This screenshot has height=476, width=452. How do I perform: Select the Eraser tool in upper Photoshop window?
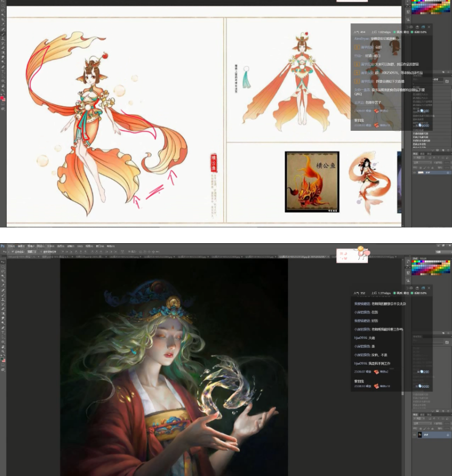coord(3,48)
